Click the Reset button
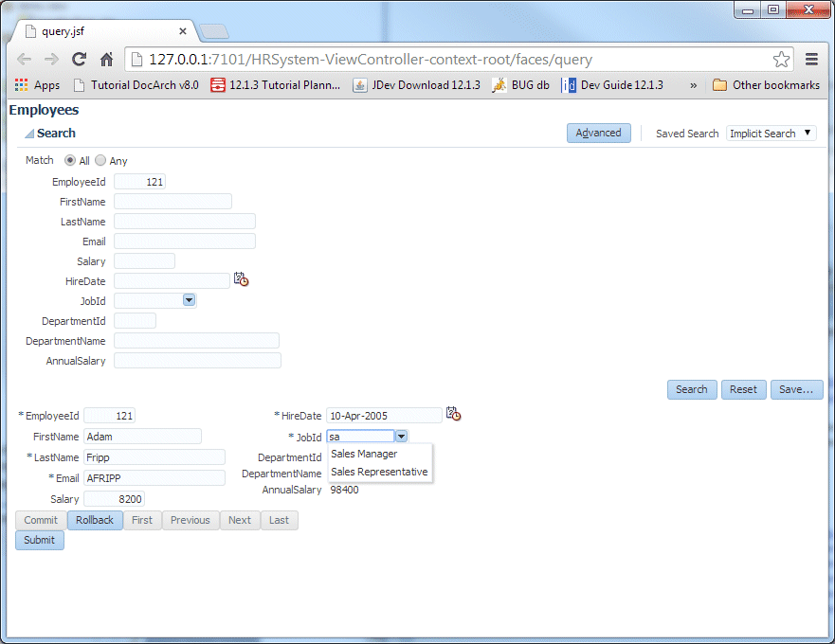This screenshot has width=835, height=644. (x=743, y=389)
